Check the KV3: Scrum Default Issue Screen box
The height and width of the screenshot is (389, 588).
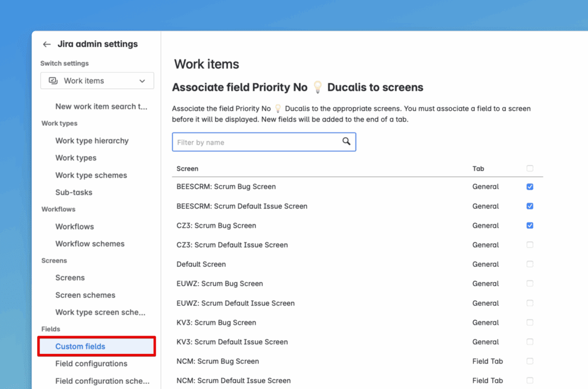pos(529,342)
